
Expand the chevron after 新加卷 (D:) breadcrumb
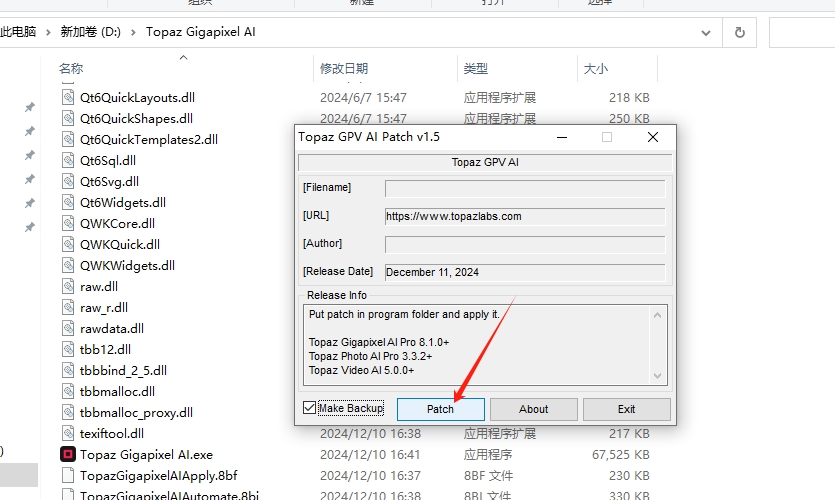133,32
